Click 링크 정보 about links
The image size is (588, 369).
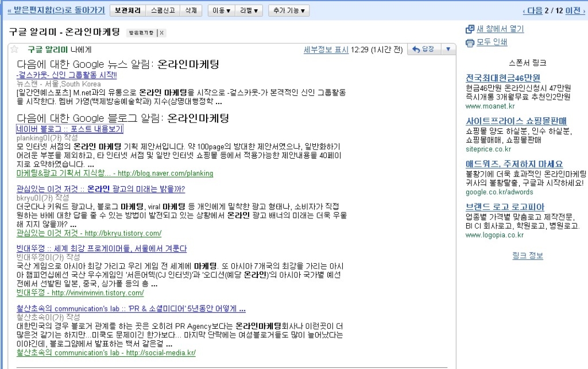point(528,256)
